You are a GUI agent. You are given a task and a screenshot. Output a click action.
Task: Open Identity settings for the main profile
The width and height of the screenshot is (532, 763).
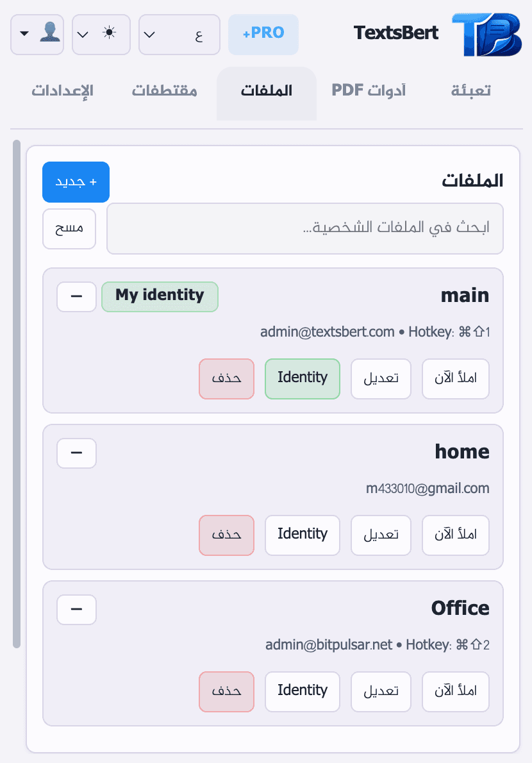coord(302,378)
